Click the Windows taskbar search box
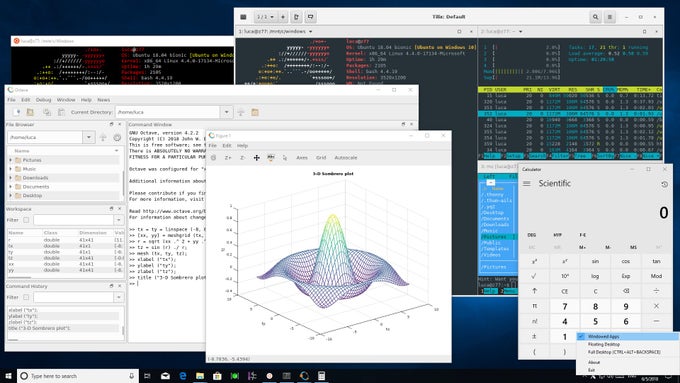 click(x=78, y=376)
